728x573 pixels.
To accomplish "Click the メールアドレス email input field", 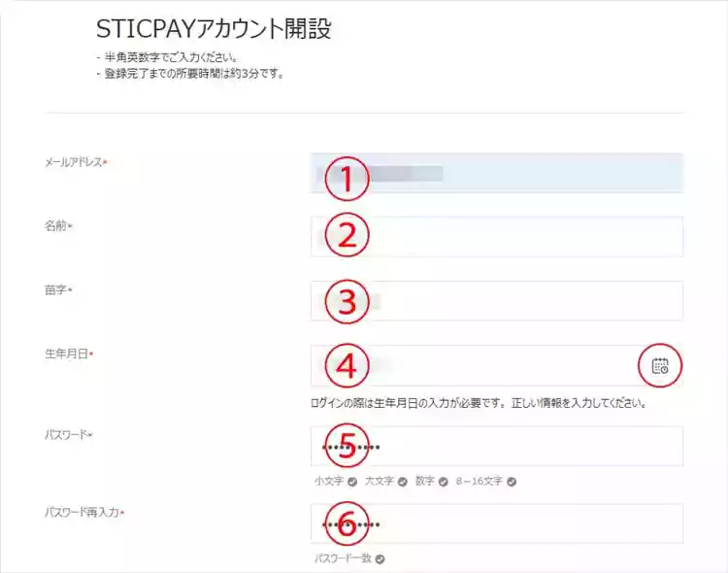I will point(497,173).
